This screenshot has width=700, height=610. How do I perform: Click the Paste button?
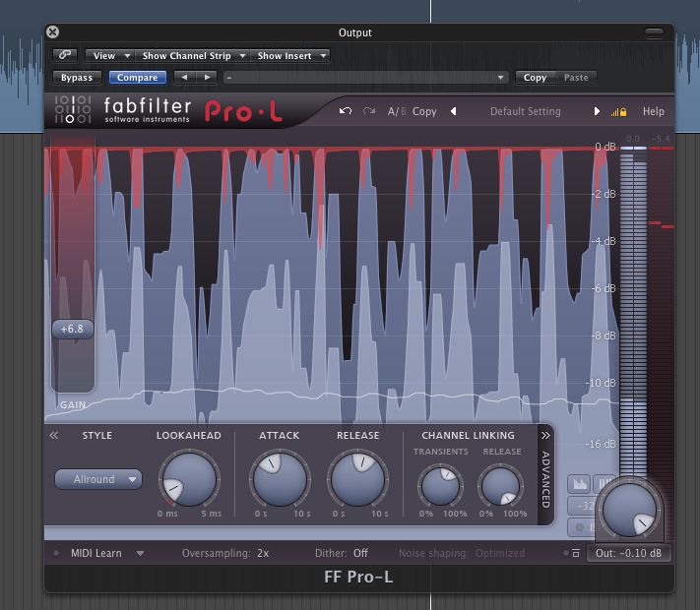[576, 78]
